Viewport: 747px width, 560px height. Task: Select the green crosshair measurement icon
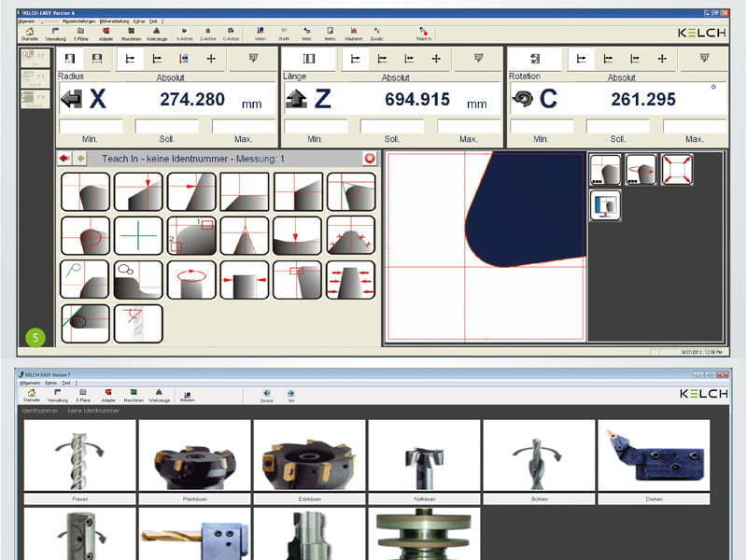coord(138,235)
